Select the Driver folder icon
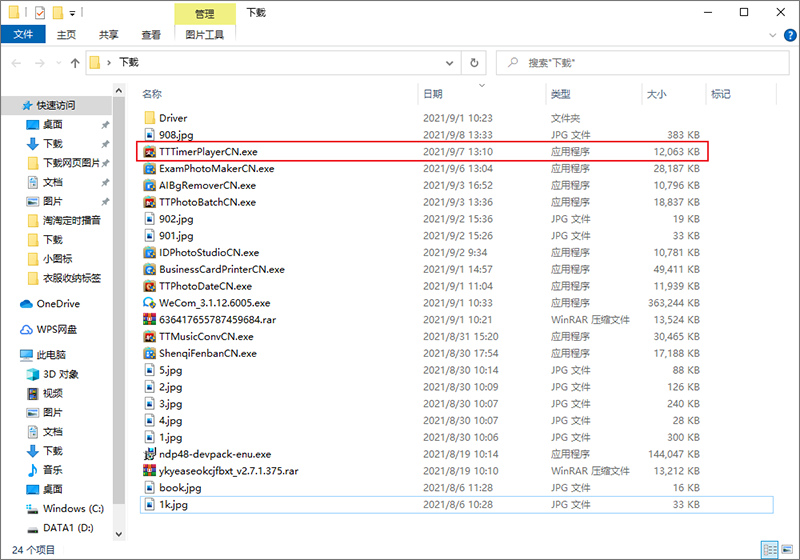Screen dimensions: 800x560 point(149,118)
